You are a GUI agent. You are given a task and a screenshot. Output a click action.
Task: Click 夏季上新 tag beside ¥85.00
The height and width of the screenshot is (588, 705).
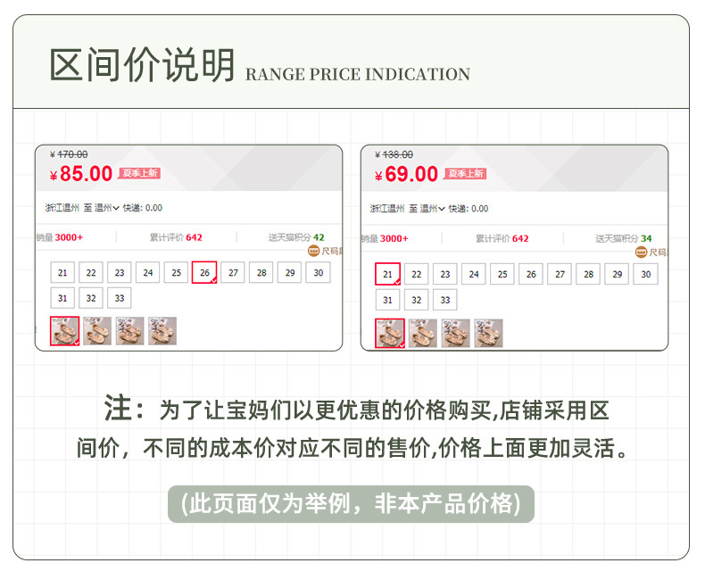(139, 173)
